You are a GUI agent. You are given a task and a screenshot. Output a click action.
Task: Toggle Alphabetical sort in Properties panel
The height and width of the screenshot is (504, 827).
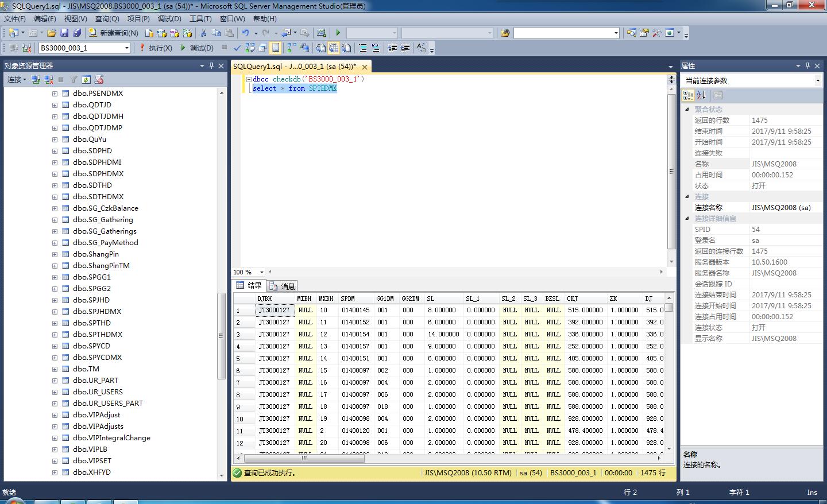pyautogui.click(x=701, y=95)
